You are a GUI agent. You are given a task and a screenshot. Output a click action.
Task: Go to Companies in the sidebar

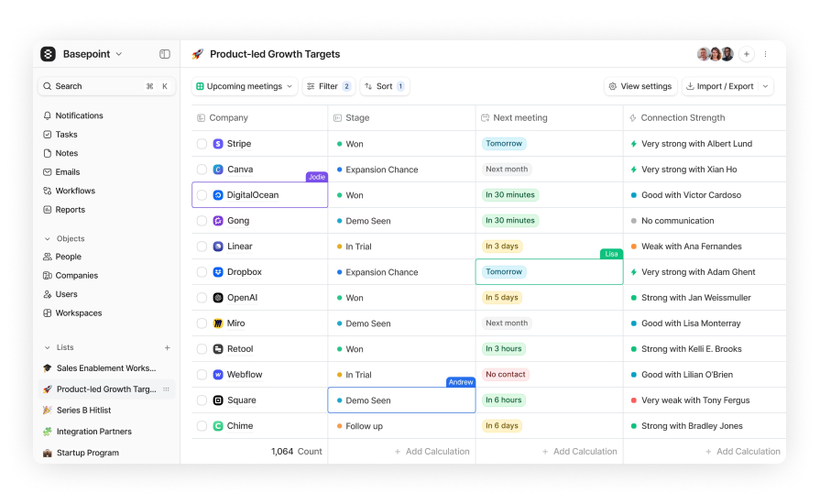click(76, 276)
